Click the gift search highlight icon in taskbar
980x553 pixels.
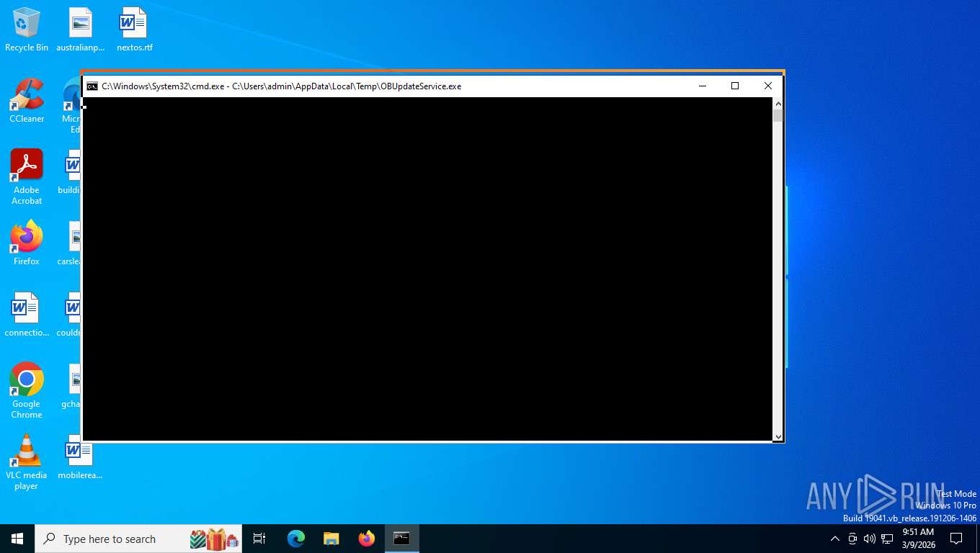tap(215, 539)
